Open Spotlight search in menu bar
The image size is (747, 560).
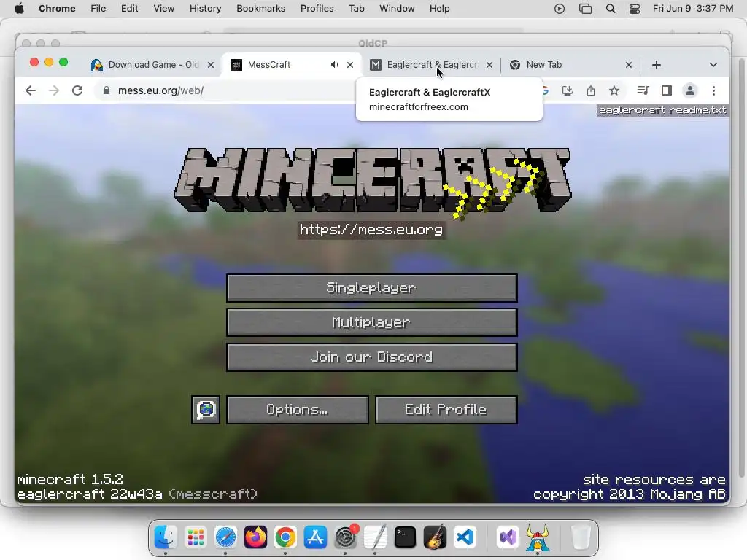click(x=611, y=9)
